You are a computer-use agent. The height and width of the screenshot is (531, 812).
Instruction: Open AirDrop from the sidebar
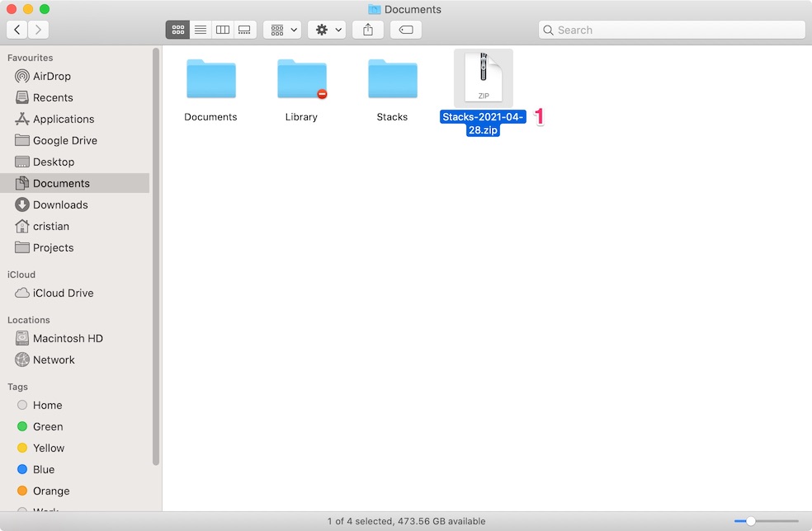[x=51, y=76]
